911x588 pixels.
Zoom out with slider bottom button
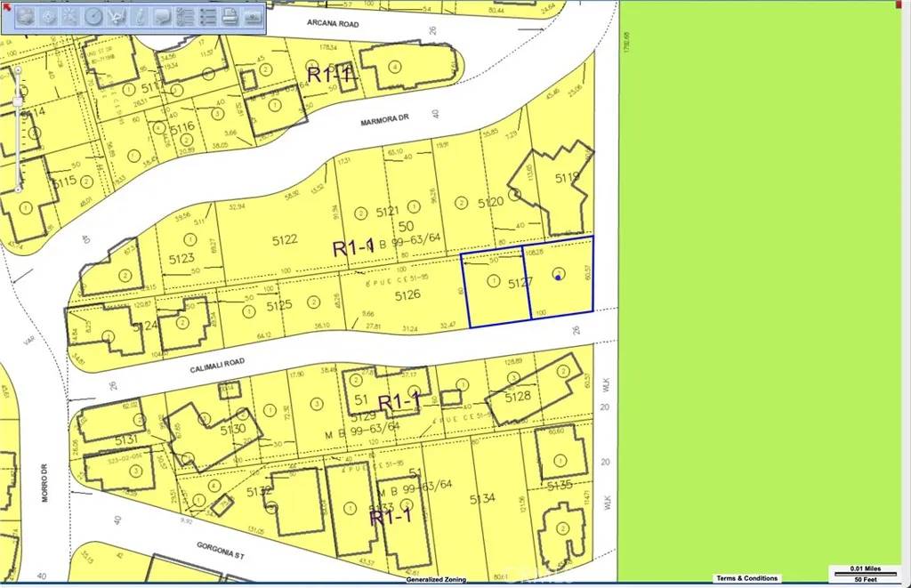[x=18, y=189]
